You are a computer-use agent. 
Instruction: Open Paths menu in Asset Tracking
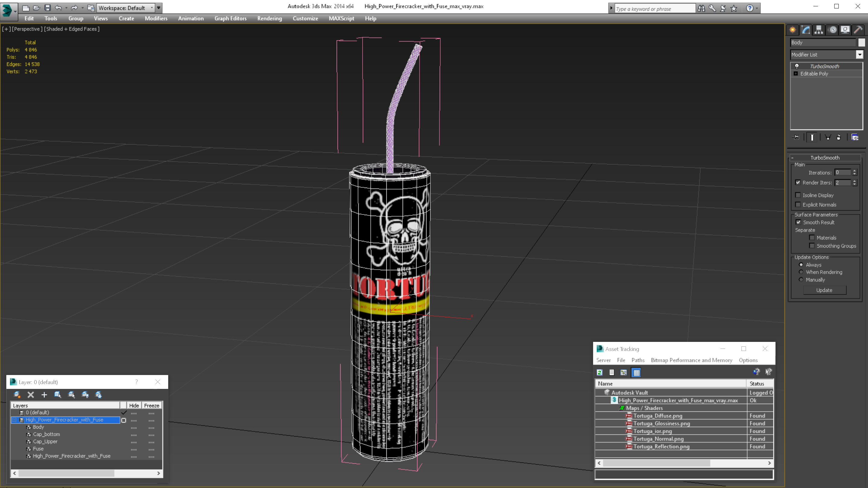[637, 360]
